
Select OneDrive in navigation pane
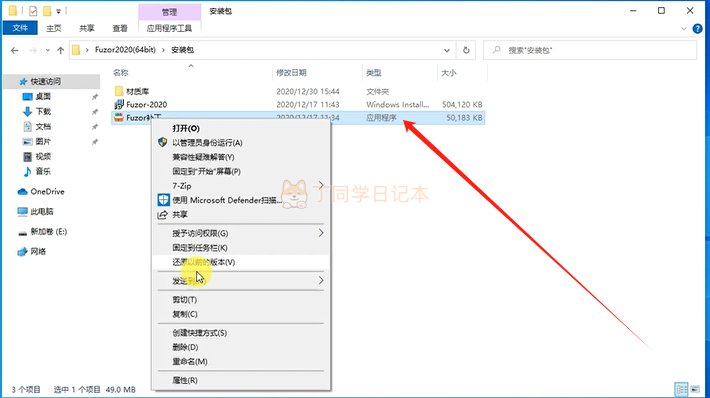click(x=47, y=192)
